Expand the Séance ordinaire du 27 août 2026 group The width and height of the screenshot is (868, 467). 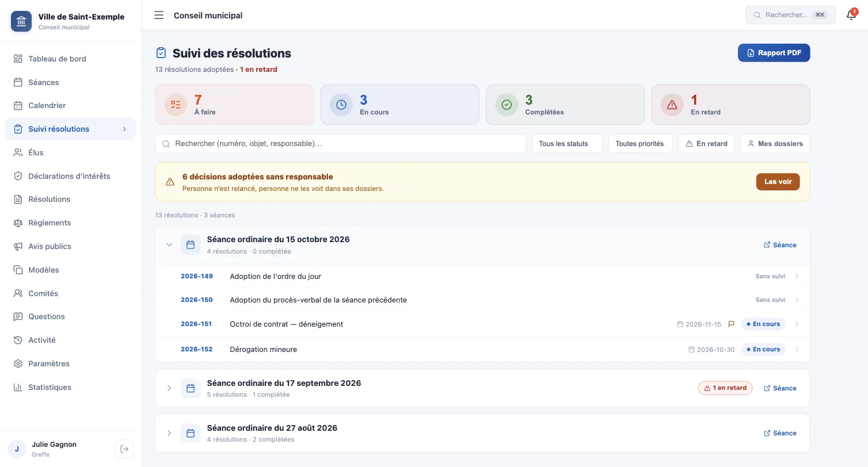(x=169, y=433)
